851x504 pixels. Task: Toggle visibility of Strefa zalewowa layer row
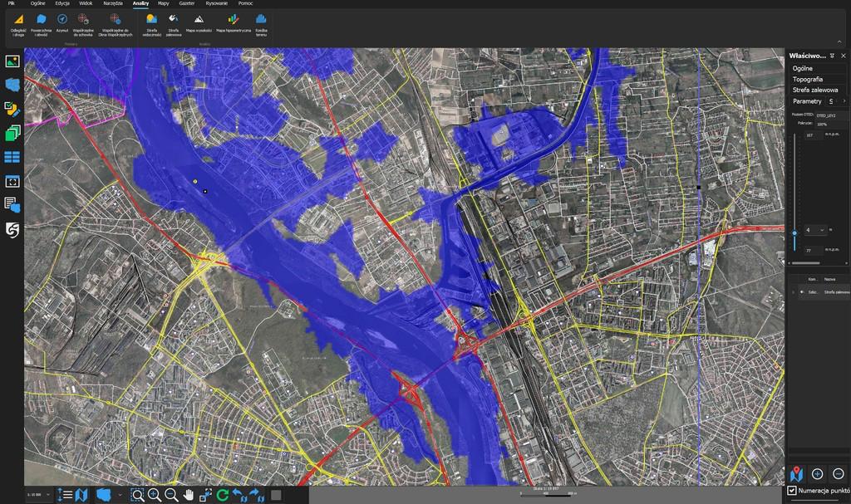[803, 292]
